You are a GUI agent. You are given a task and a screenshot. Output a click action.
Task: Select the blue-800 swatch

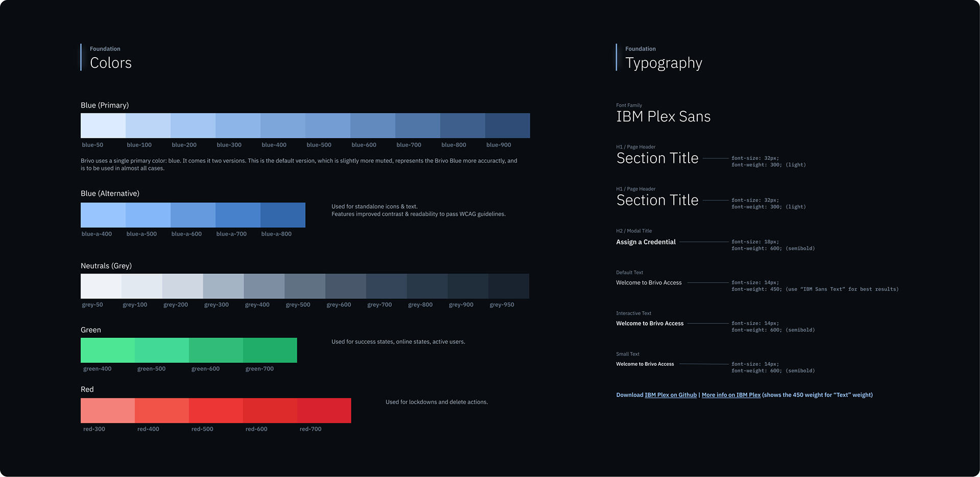462,125
